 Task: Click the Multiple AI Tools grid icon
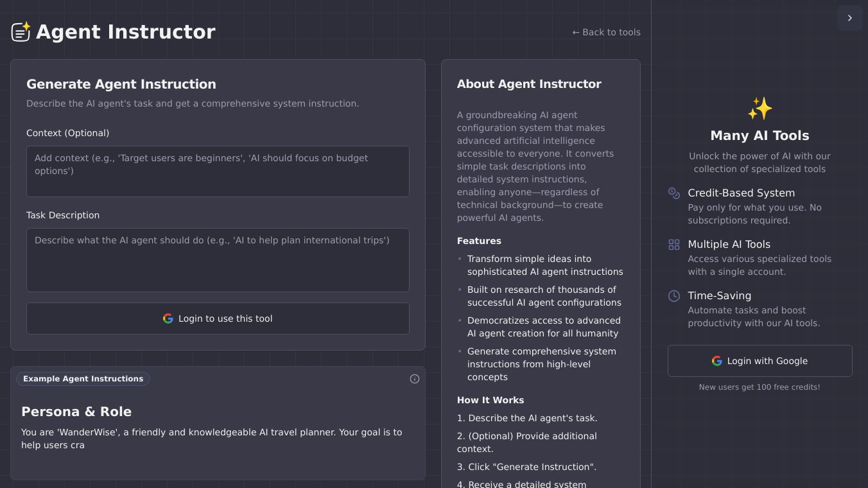coord(674,245)
